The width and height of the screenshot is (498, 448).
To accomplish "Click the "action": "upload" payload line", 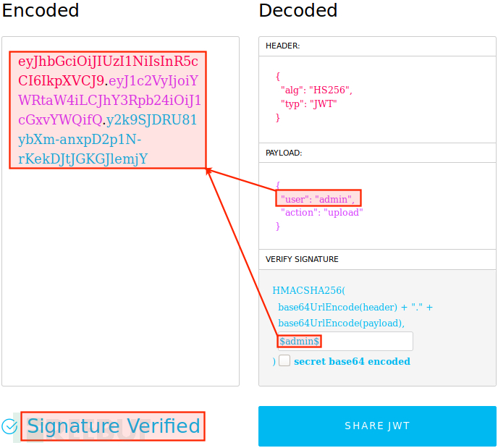I will 321,212.
